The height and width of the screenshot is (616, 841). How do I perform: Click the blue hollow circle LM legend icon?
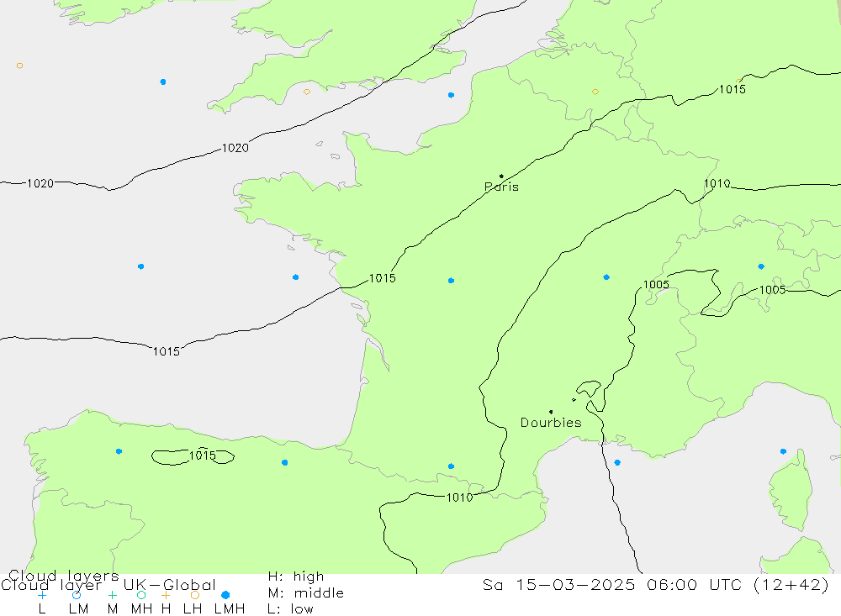click(x=77, y=595)
